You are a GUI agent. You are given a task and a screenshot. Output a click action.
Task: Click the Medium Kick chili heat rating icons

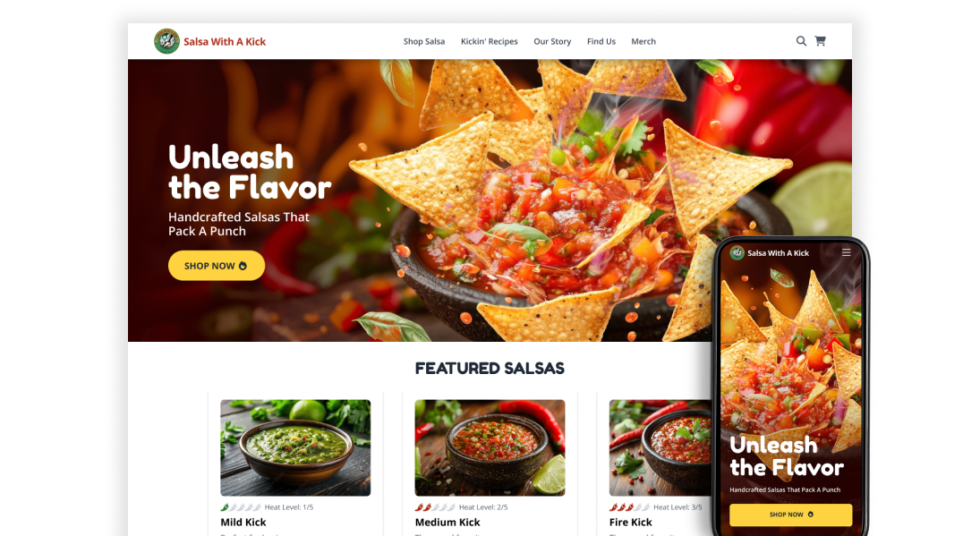[435, 507]
